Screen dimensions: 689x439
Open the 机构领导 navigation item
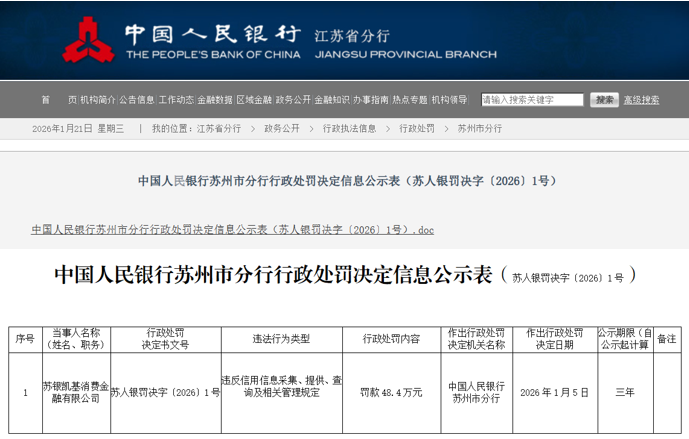point(449,100)
